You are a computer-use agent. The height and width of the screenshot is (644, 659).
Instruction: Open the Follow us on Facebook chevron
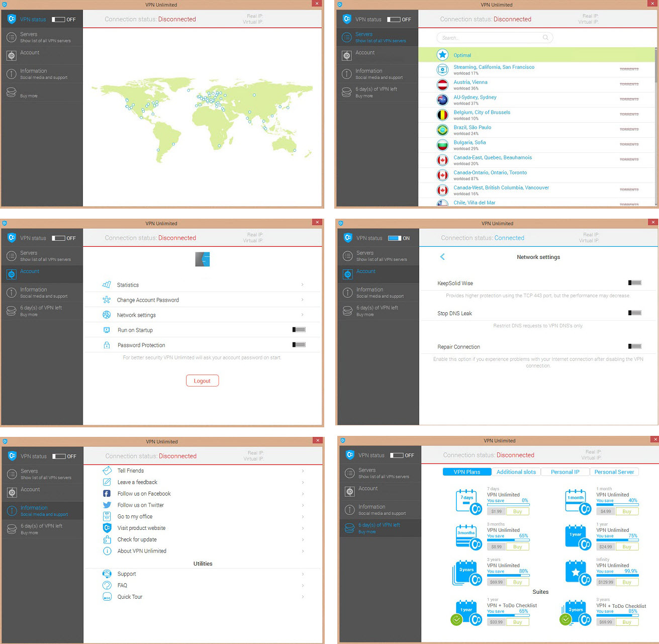pyautogui.click(x=303, y=494)
